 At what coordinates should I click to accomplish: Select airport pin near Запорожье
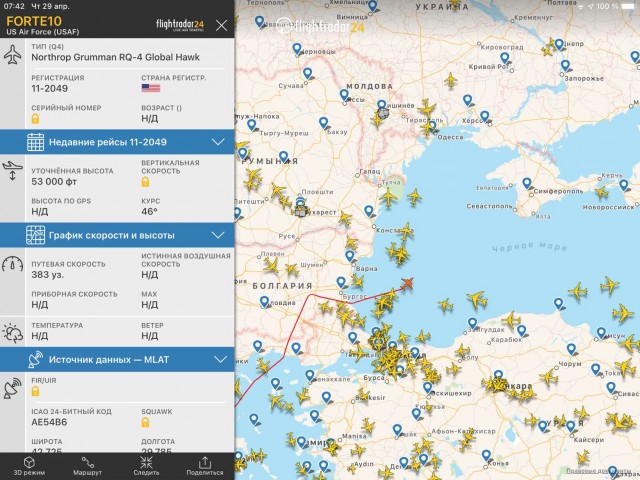coord(565,66)
